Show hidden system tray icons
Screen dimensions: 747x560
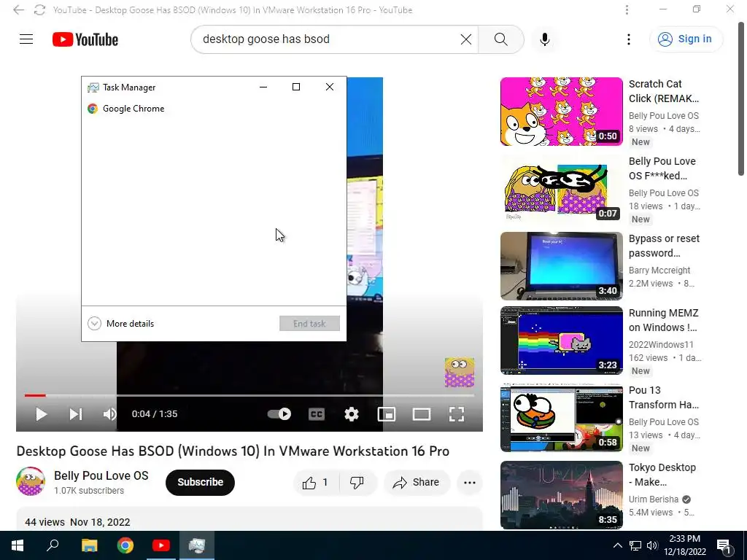(x=617, y=545)
